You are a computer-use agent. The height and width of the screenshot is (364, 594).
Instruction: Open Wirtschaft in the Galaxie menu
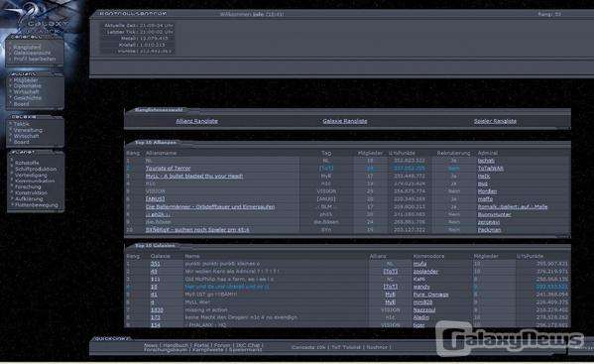[26, 136]
